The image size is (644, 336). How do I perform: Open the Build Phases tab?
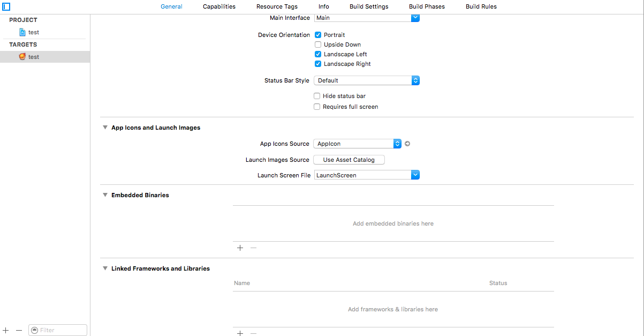tap(427, 6)
